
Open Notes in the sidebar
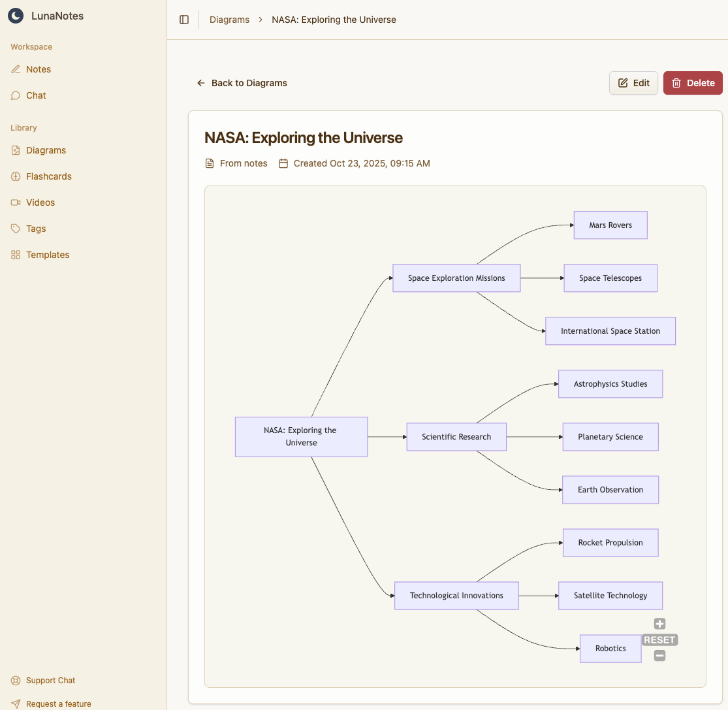38,69
